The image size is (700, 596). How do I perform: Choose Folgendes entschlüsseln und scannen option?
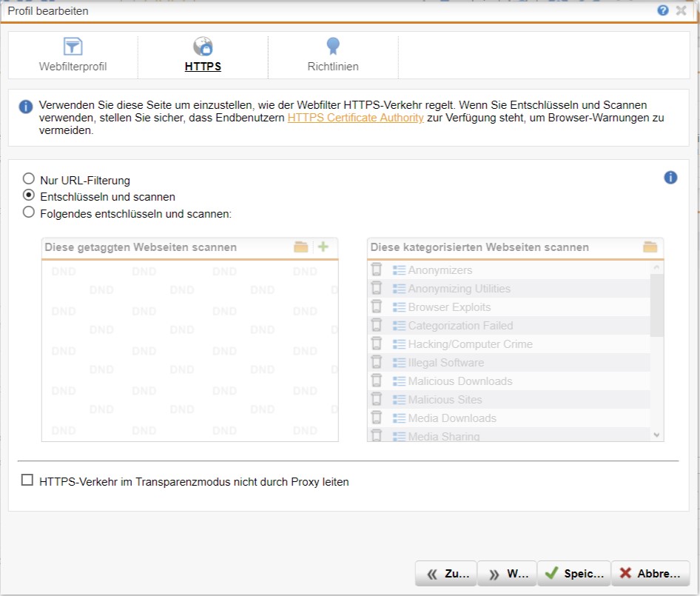pos(29,213)
